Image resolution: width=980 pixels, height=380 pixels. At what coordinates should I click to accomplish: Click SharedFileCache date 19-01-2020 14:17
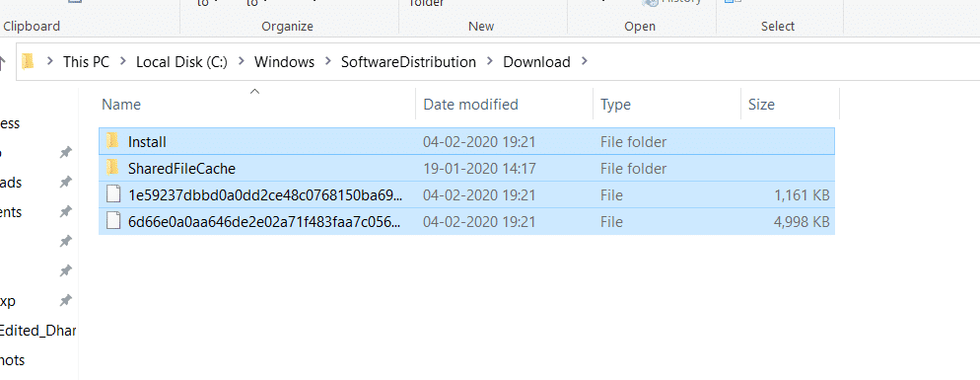coord(479,169)
